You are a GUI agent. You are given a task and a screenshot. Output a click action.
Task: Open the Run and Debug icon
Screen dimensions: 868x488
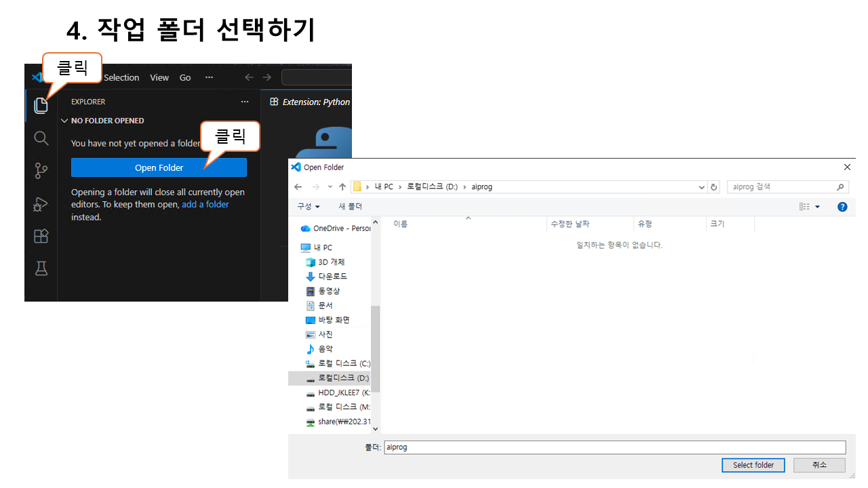coord(41,203)
